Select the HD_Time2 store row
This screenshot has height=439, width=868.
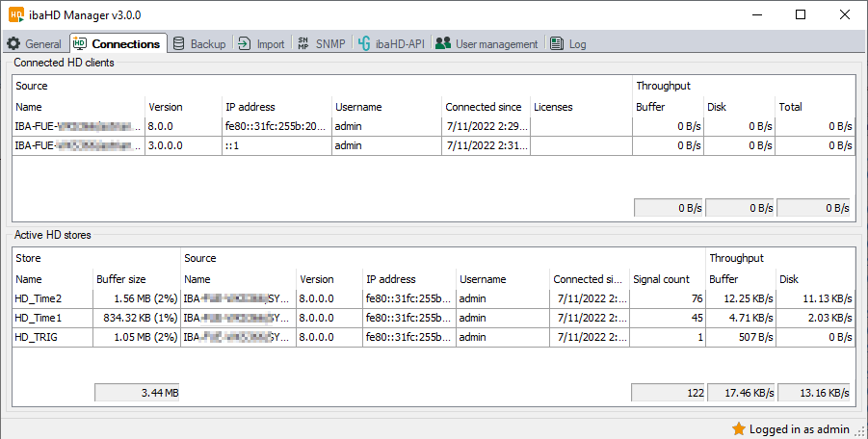click(39, 299)
